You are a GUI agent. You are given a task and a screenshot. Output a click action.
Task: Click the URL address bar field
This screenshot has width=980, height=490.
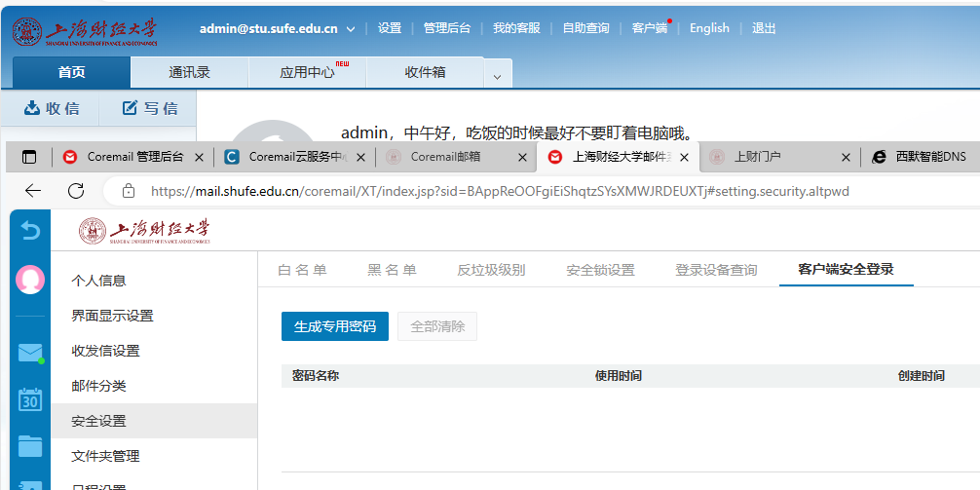coord(546,192)
